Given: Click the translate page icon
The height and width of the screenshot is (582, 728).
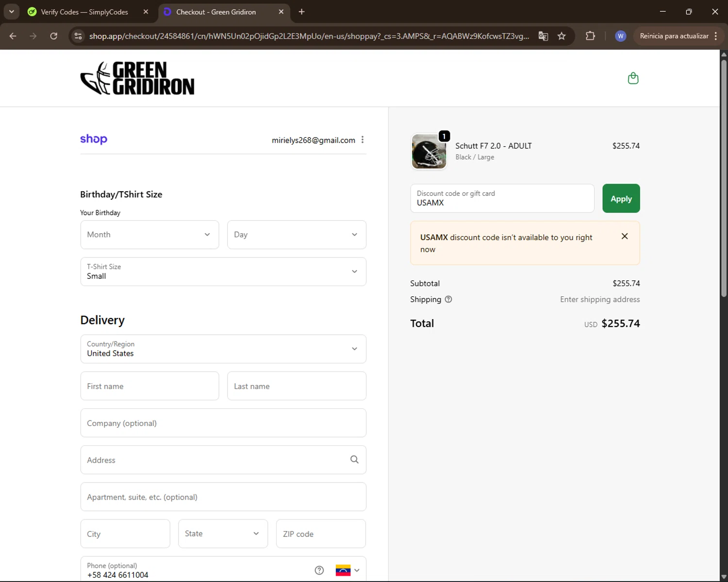Looking at the screenshot, I should [x=544, y=36].
